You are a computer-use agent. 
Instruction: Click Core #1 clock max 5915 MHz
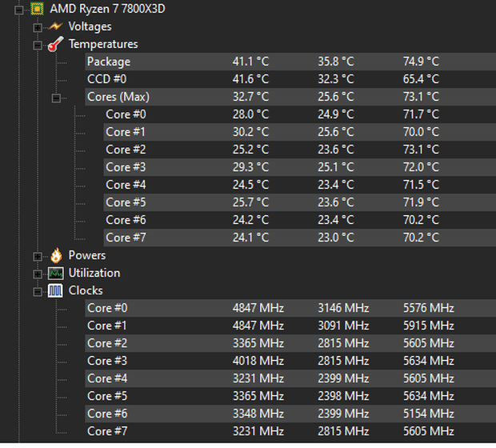429,326
